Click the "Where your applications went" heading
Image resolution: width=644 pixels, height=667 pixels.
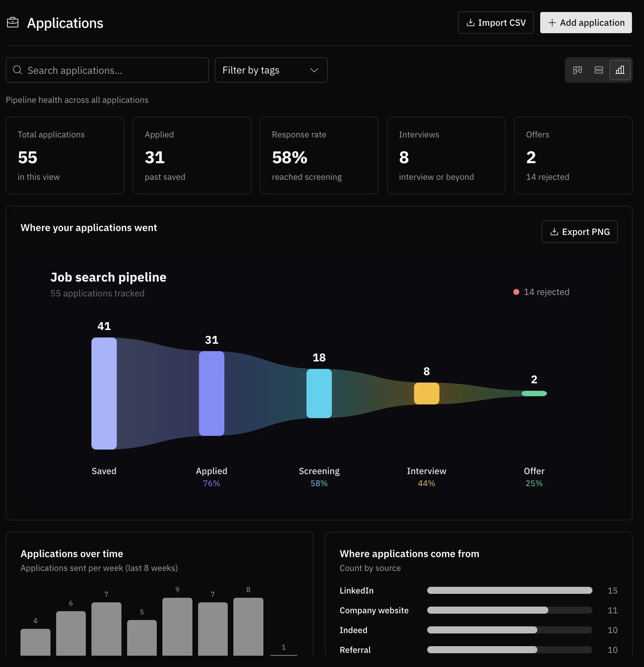click(x=89, y=228)
